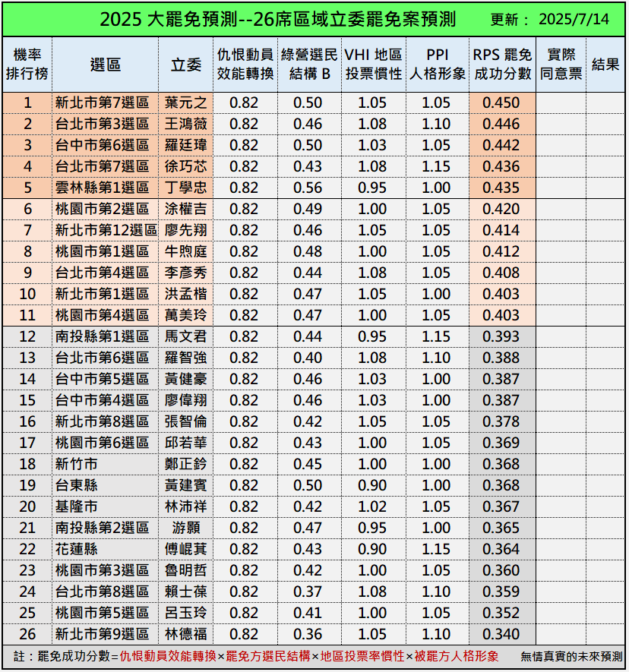
Task: Click the name 傅崐萁
Action: (x=185, y=550)
